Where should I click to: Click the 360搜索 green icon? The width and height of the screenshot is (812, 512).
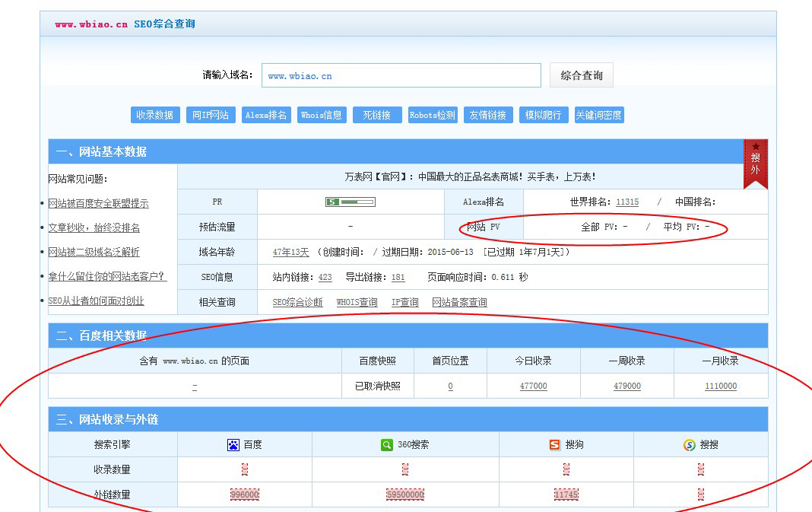click(x=387, y=444)
